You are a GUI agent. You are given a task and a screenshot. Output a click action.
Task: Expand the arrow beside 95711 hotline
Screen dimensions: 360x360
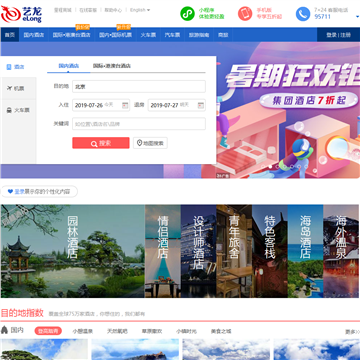point(357,16)
